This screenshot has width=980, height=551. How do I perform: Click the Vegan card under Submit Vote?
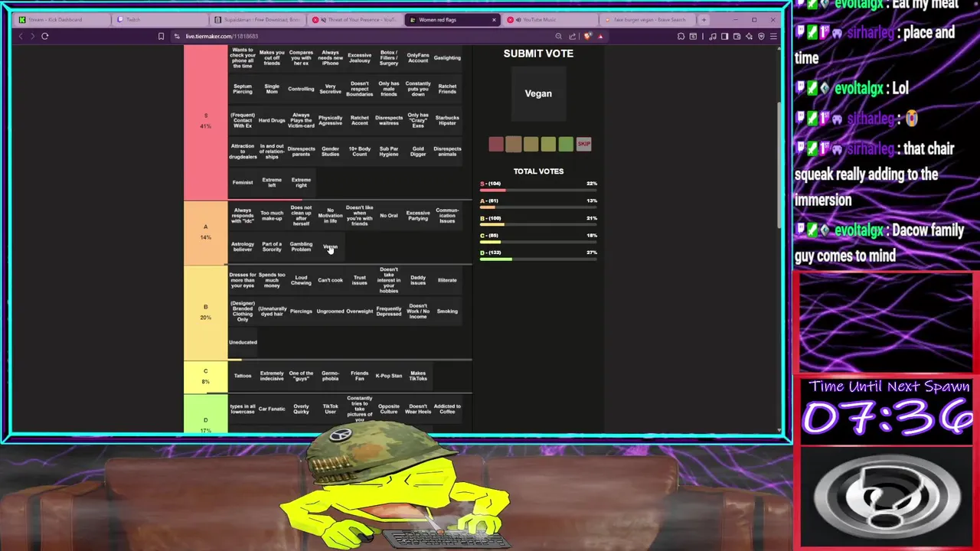[x=538, y=93]
